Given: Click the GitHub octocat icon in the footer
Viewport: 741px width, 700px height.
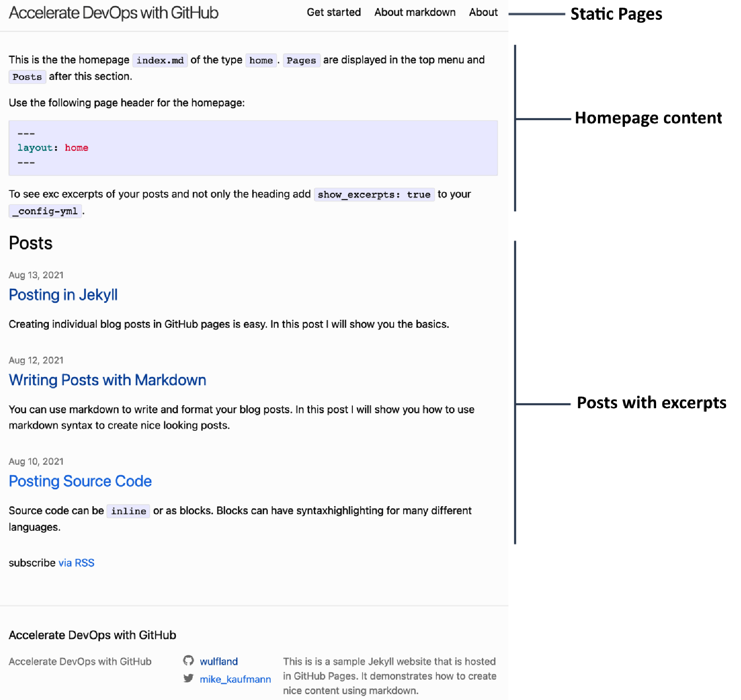Looking at the screenshot, I should pyautogui.click(x=188, y=661).
